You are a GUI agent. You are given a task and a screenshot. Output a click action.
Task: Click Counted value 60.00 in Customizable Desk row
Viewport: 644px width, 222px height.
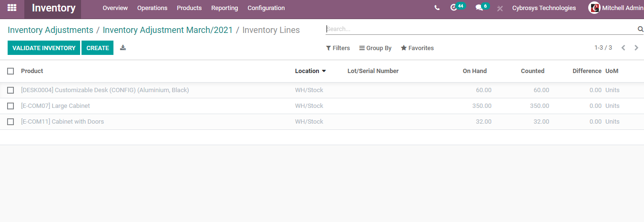point(541,90)
